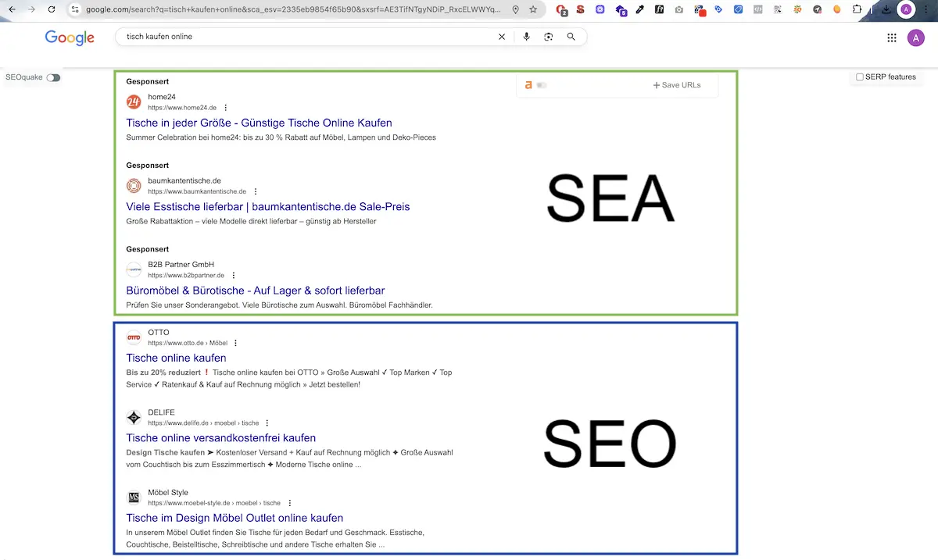Open the home24 favicon in sponsored result
Viewport: 938px width, 560px height.
(x=134, y=102)
